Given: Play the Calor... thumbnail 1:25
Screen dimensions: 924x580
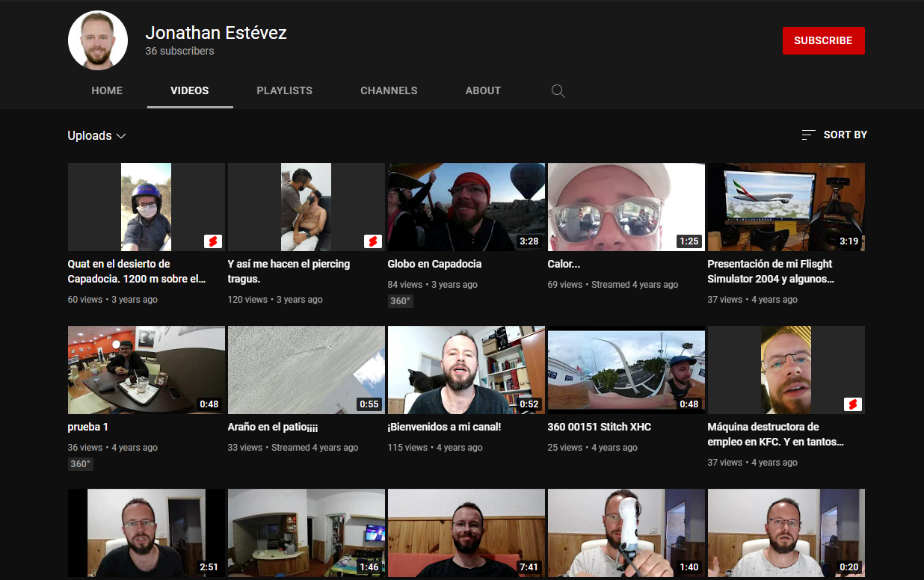Looking at the screenshot, I should [x=626, y=207].
